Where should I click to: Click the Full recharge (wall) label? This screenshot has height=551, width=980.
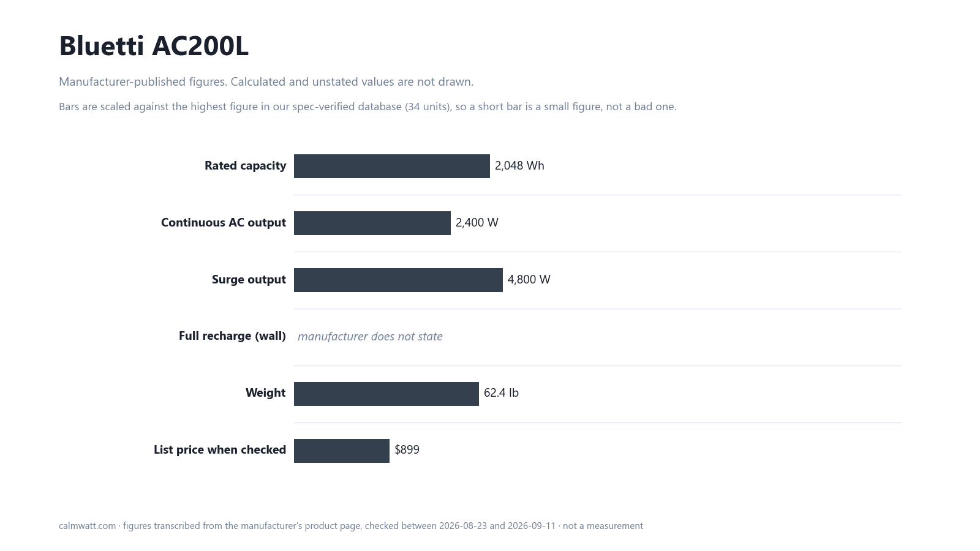[232, 336]
